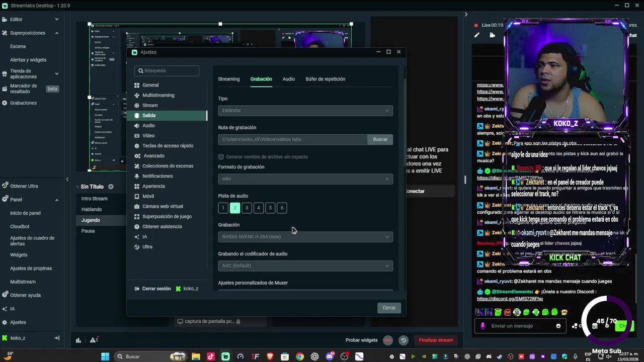Expand Tienda de aplicaciones section
644x362 pixels.
point(56,73)
